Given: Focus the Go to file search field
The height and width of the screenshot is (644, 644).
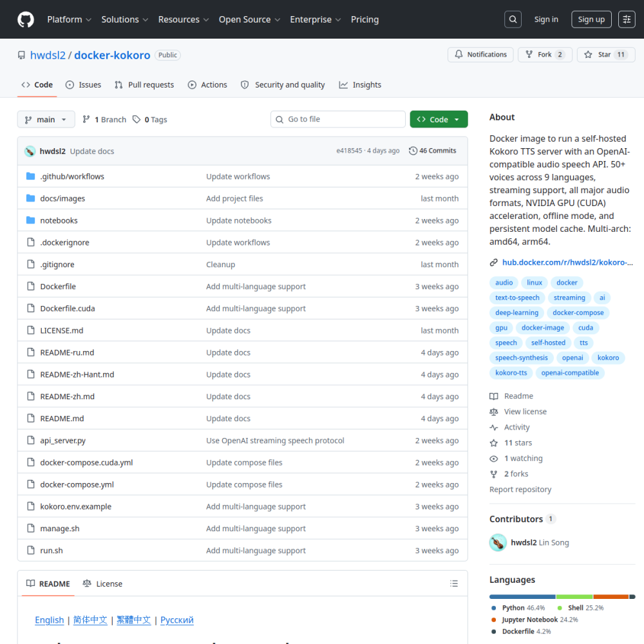Looking at the screenshot, I should (337, 119).
